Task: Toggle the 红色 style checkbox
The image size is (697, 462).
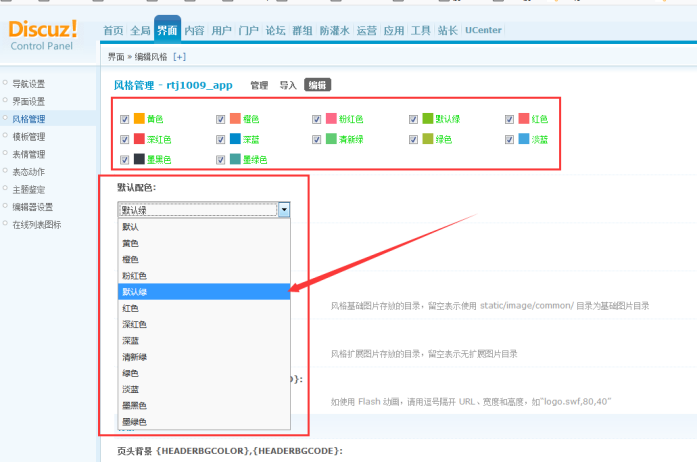Action: (x=509, y=119)
